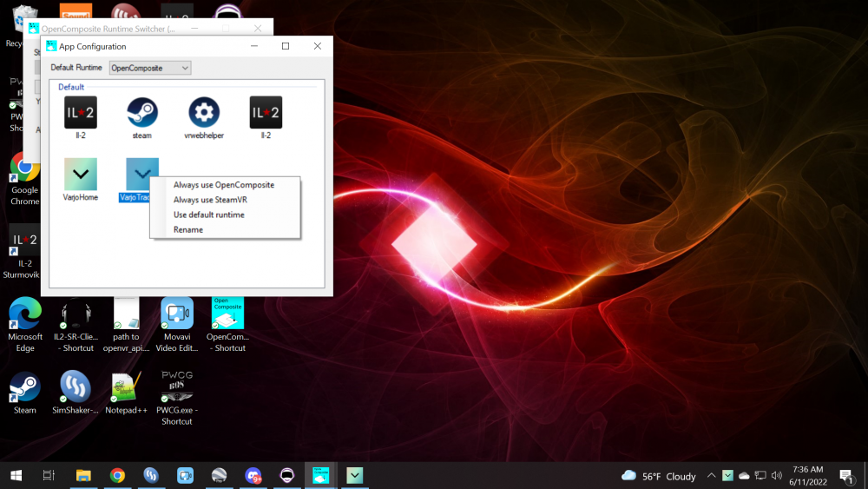
Task: Select the vrwebhelper gear icon
Action: click(204, 113)
